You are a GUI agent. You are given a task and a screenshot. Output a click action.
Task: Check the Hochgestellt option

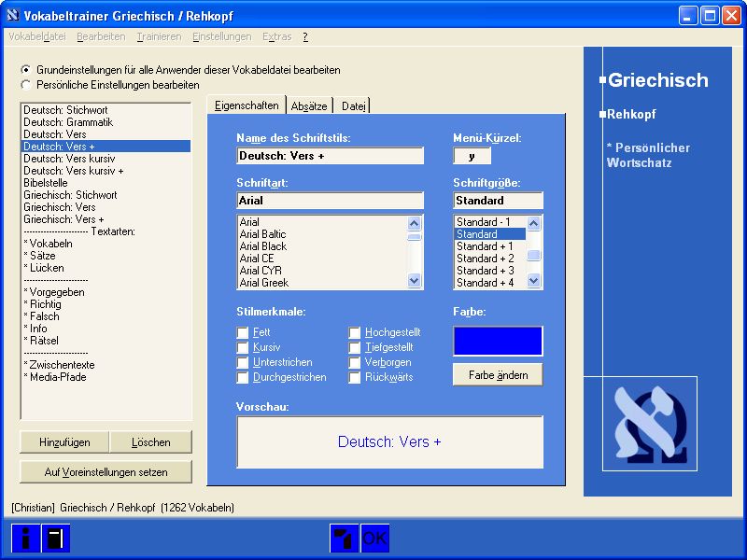click(354, 332)
